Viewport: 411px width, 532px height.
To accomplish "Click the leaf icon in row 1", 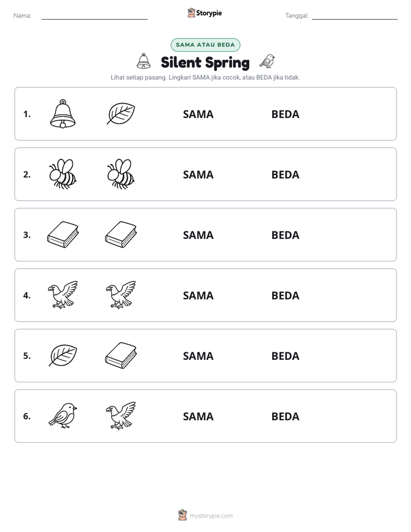I will 121,113.
